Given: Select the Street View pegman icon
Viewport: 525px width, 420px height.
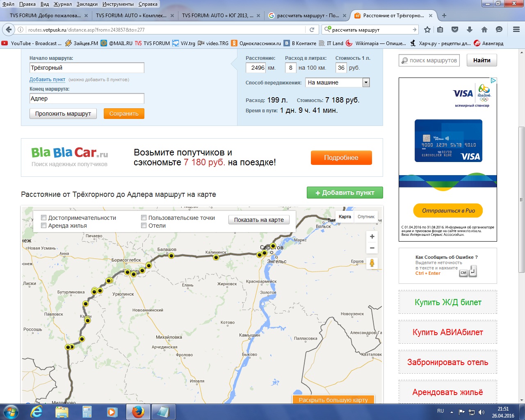Looking at the screenshot, I should [372, 263].
